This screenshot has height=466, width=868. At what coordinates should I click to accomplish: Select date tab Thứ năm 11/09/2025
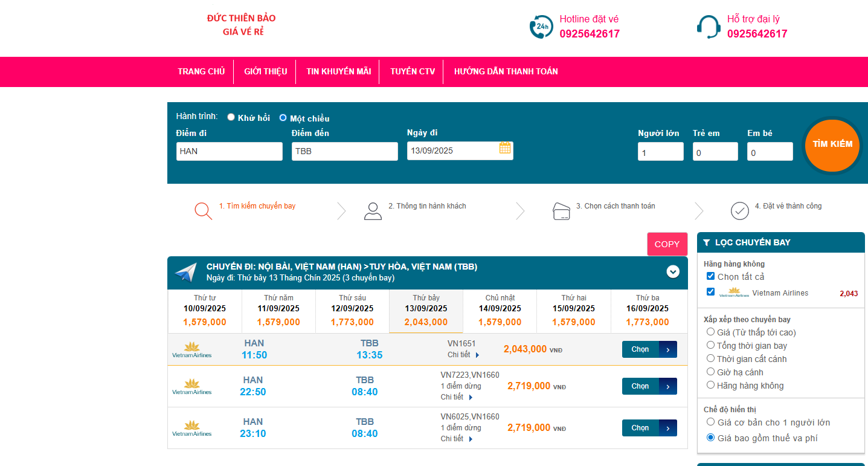(x=278, y=311)
